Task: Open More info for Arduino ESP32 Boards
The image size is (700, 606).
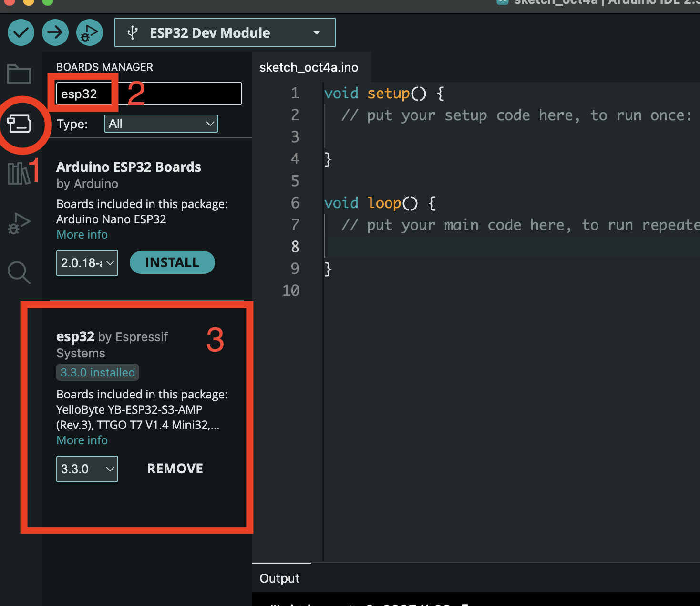Action: [x=82, y=235]
